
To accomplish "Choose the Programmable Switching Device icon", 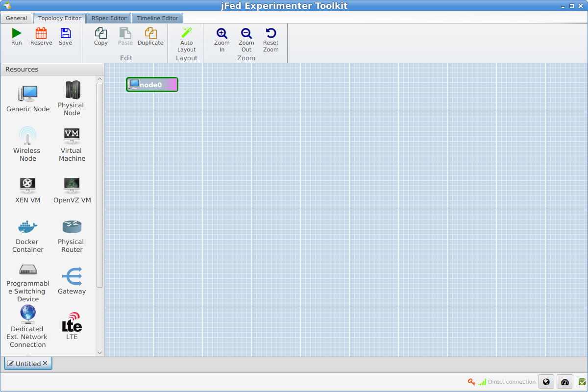I will (28, 269).
